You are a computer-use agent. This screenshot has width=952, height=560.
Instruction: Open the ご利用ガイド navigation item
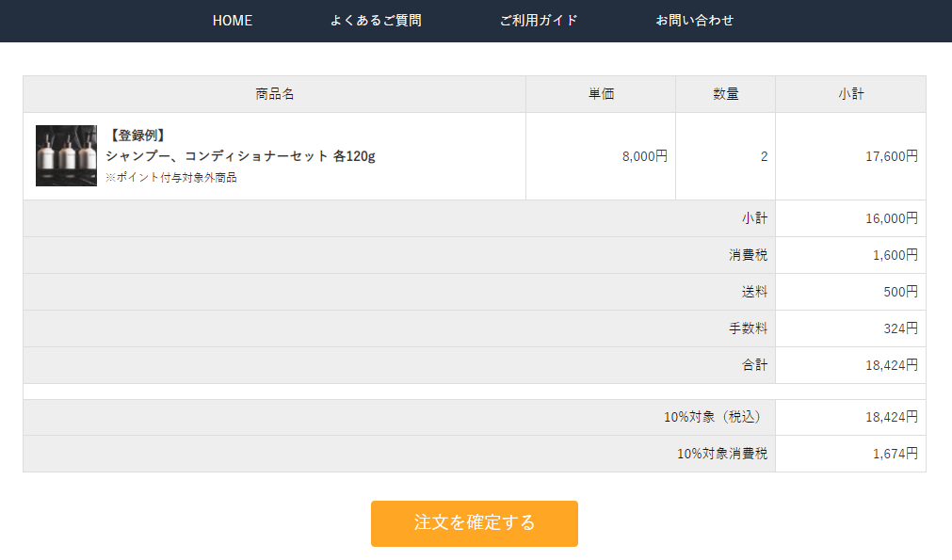539,21
